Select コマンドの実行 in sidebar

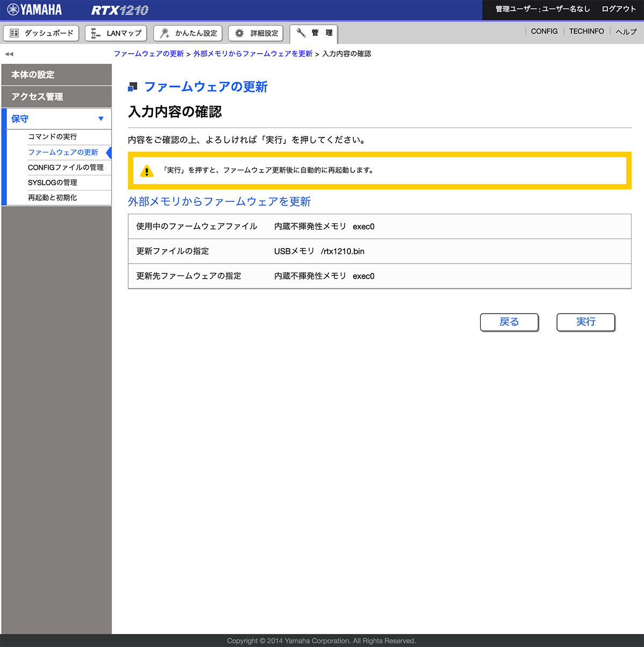53,137
